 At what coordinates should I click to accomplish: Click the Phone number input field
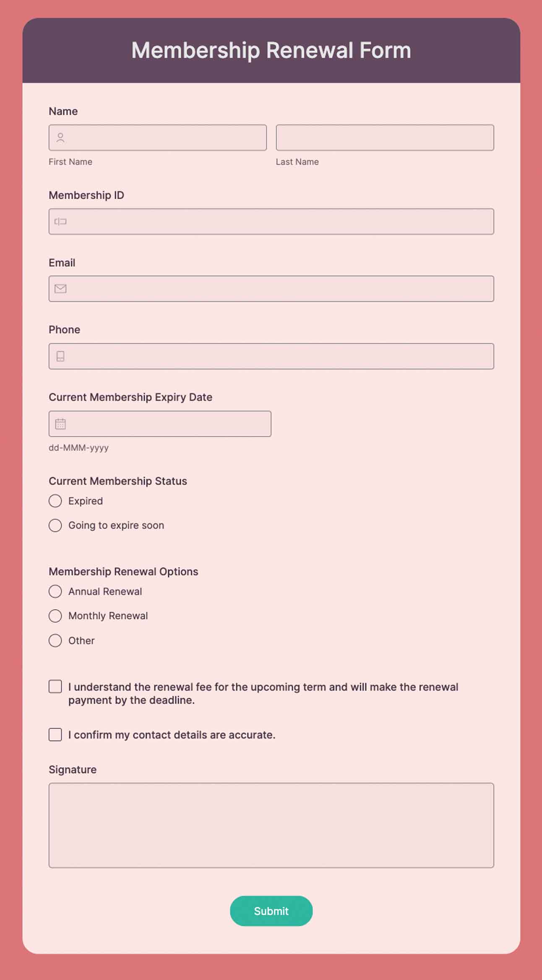point(271,356)
